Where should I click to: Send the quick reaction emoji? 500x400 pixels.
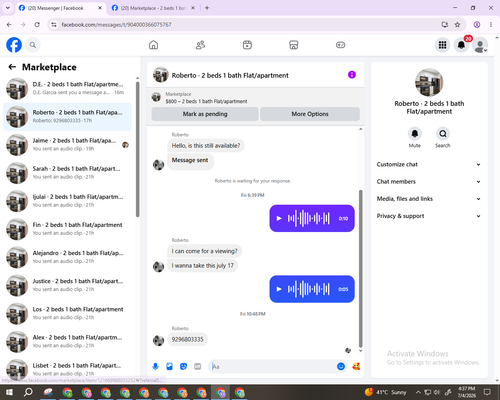pyautogui.click(x=356, y=367)
